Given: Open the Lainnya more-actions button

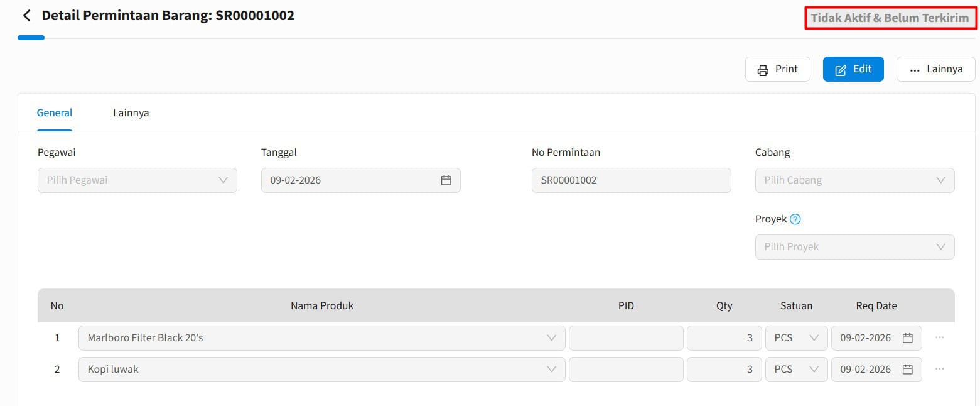Looking at the screenshot, I should coord(935,69).
